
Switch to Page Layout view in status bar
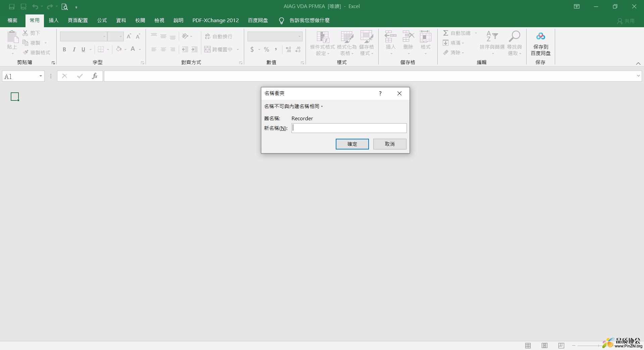[x=544, y=345]
